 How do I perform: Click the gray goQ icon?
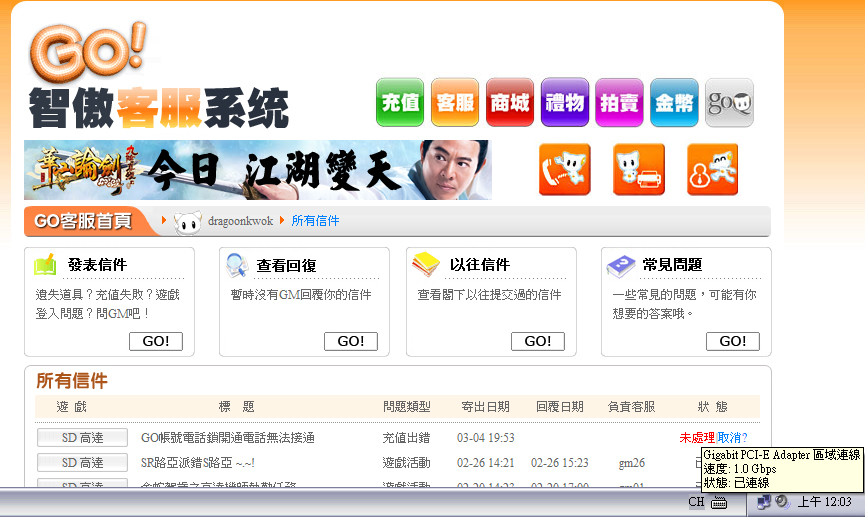point(729,103)
